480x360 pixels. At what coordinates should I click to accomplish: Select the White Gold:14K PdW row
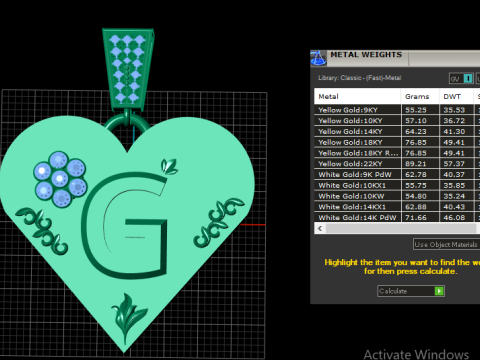[397, 217]
